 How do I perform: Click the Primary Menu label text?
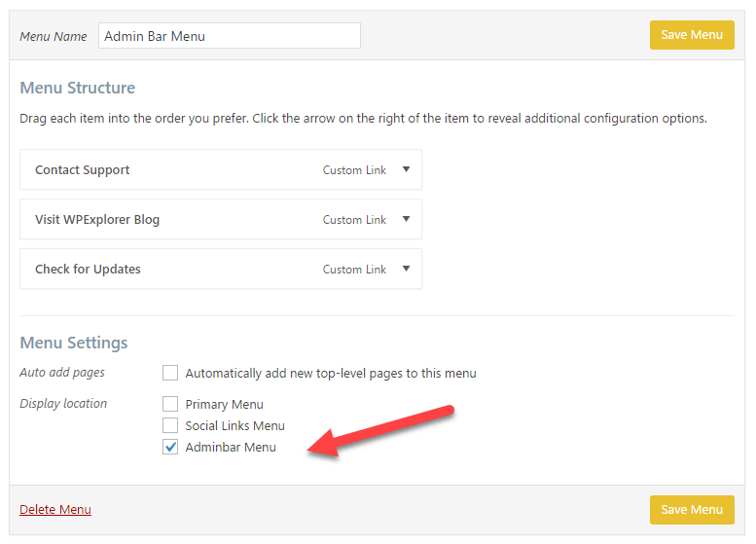pyautogui.click(x=224, y=404)
